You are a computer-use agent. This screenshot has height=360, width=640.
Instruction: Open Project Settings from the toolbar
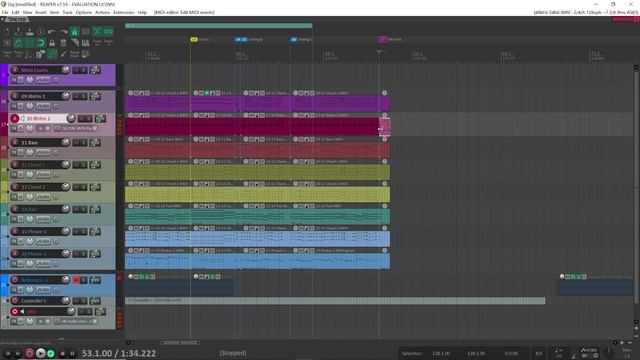pos(41,31)
